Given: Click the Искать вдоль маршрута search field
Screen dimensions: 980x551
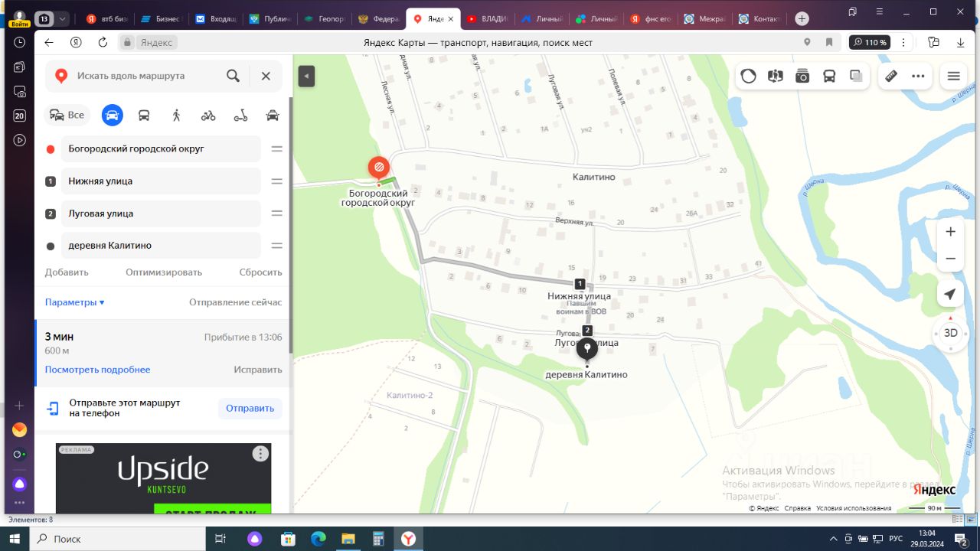Looking at the screenshot, I should [x=145, y=76].
